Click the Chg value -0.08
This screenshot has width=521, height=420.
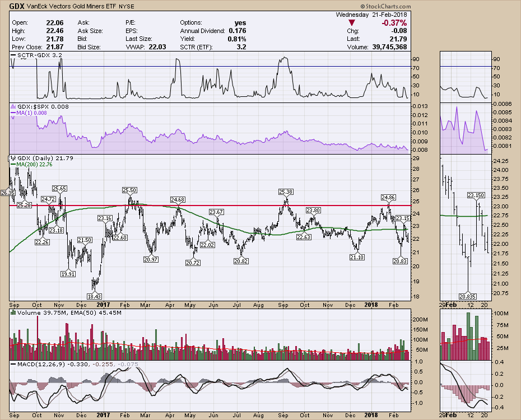399,31
